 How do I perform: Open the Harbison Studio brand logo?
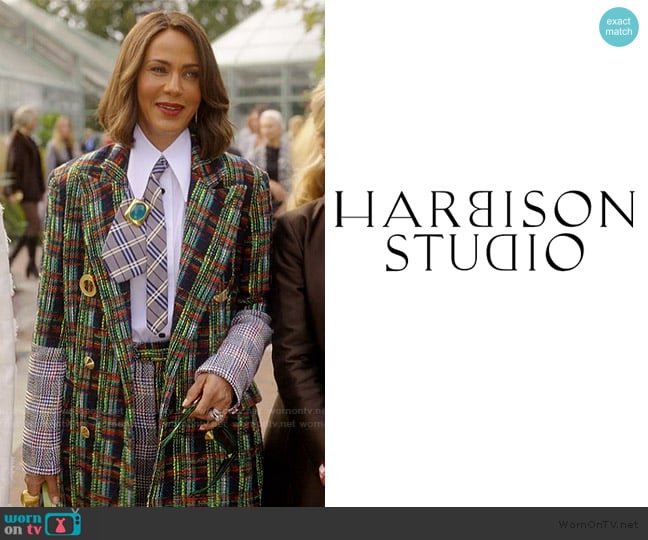tap(484, 230)
